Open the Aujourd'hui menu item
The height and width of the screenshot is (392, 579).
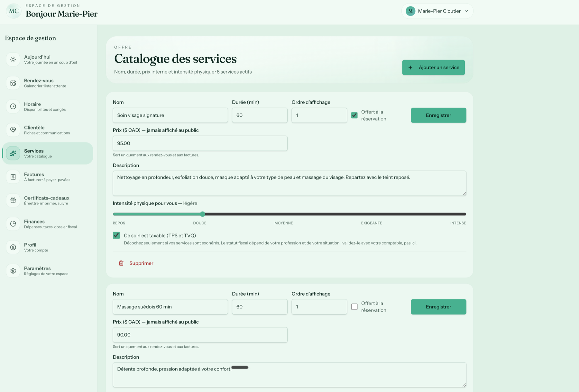pos(48,59)
